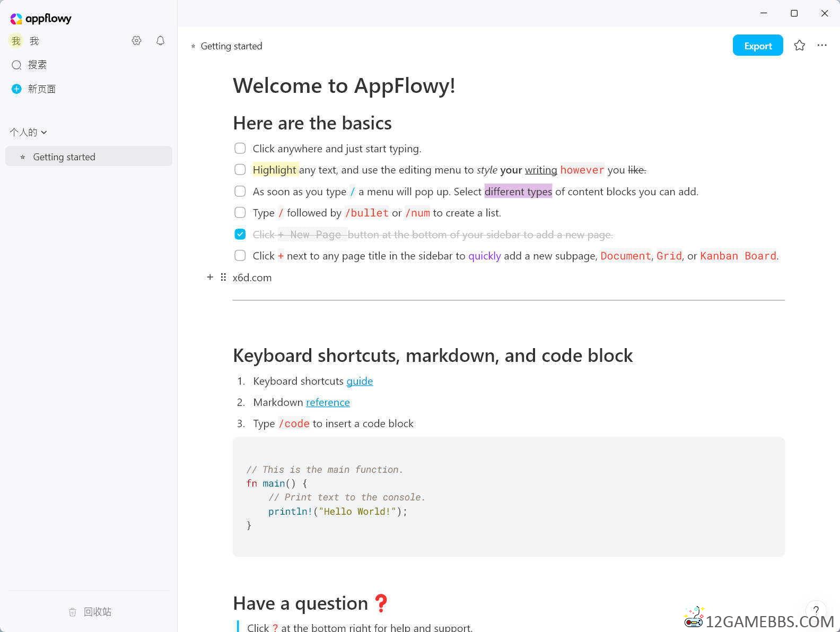Click the red 'however' word
The height and width of the screenshot is (632, 840).
tap(582, 170)
